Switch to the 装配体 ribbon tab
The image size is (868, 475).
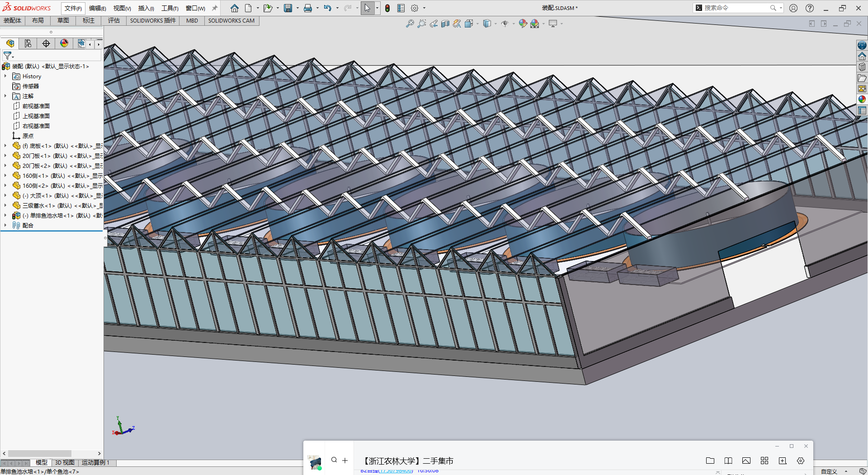pyautogui.click(x=13, y=20)
